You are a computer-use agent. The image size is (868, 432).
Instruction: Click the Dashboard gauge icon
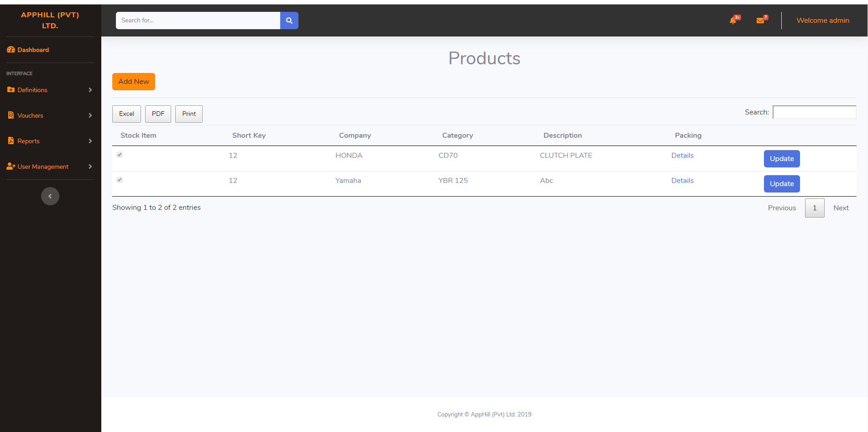11,50
